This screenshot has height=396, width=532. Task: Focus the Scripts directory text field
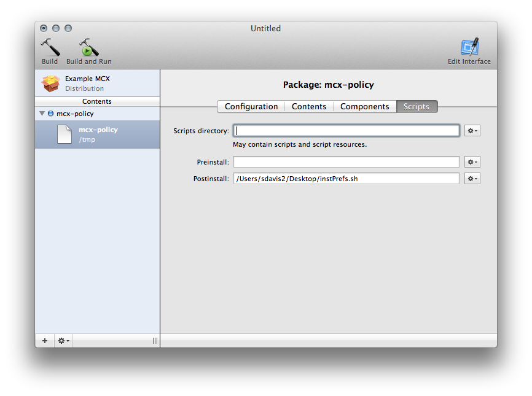click(346, 131)
